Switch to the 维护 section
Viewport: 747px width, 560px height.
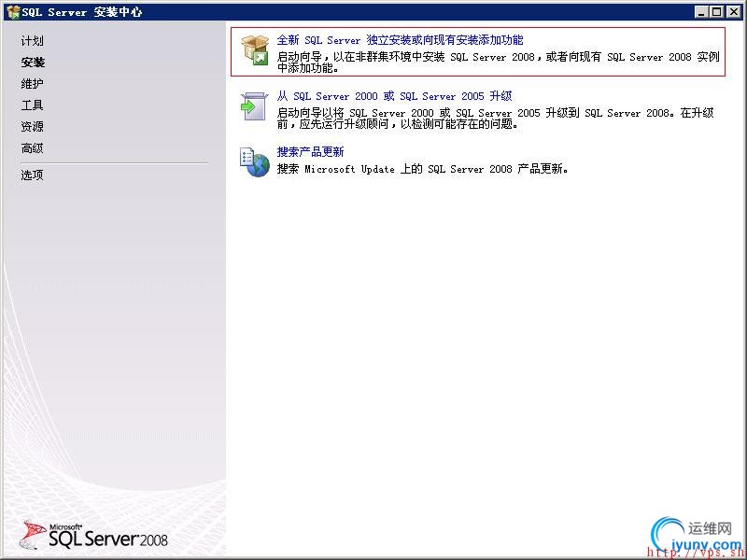tap(33, 84)
